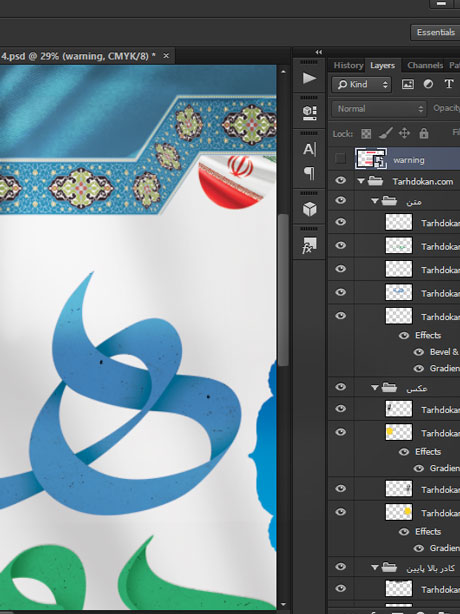Lock all padlock icon
460x614 pixels.
click(424, 134)
